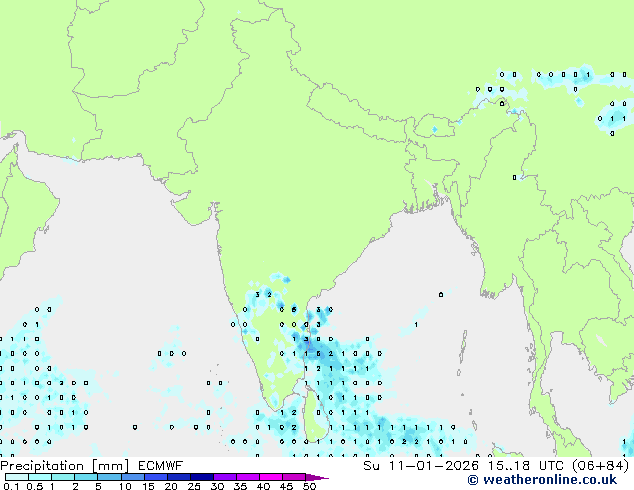This screenshot has width=634, height=490.
Task: Click the 1–2 mm legend swatch
Action: [63, 477]
